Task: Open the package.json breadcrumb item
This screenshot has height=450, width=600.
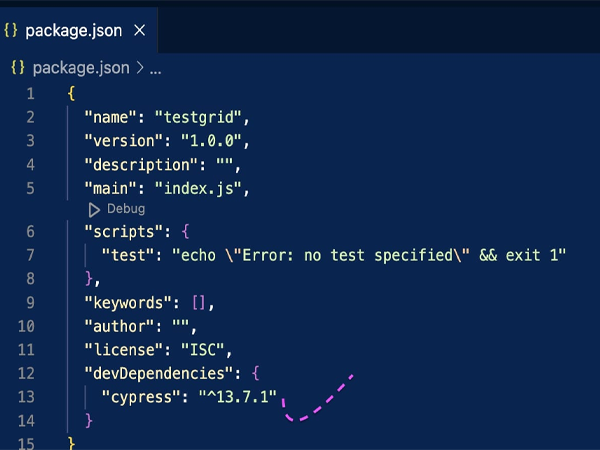Action: (x=80, y=68)
